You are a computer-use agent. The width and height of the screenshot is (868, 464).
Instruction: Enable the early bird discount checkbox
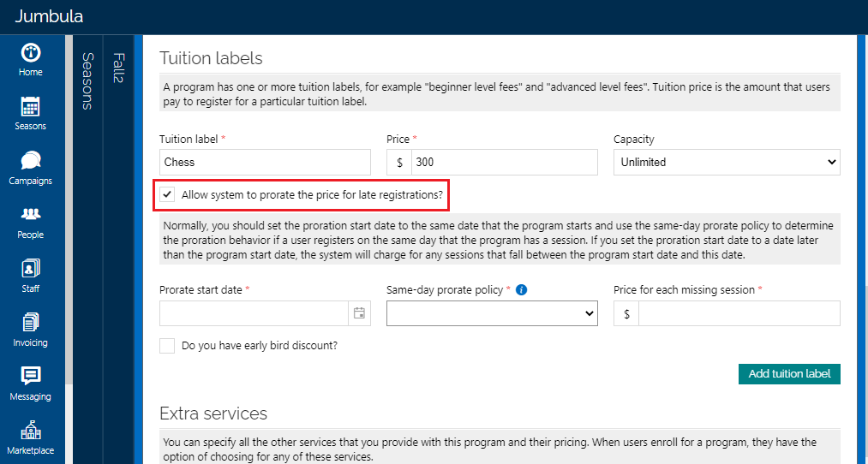click(x=167, y=346)
